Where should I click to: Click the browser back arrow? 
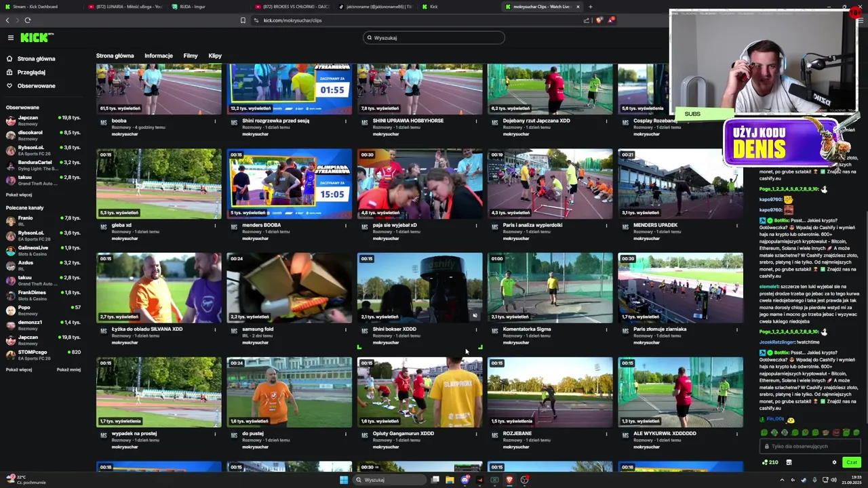click(7, 20)
